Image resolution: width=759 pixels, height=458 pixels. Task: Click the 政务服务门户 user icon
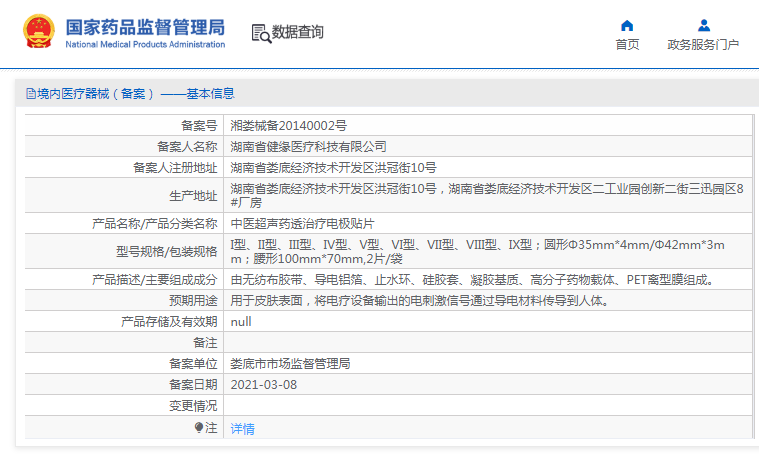click(704, 25)
